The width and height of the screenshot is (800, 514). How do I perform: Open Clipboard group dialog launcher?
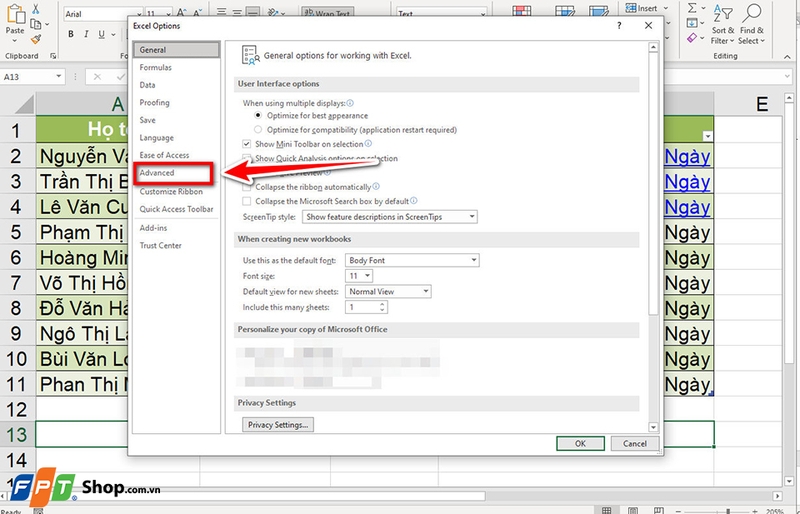tap(53, 56)
